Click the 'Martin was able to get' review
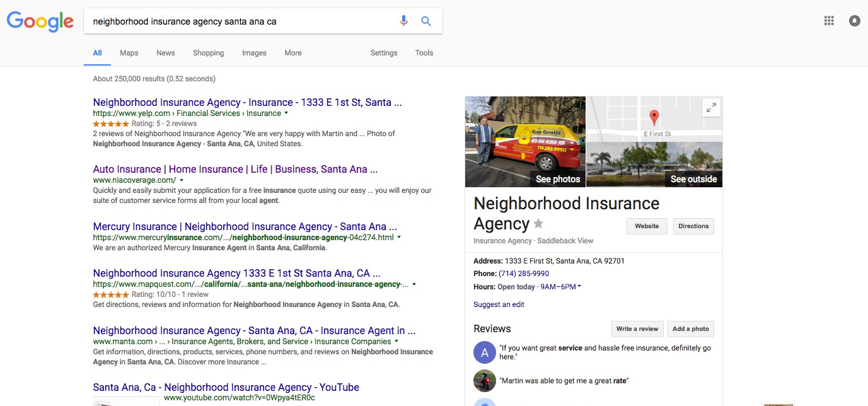This screenshot has height=406, width=868. (564, 381)
